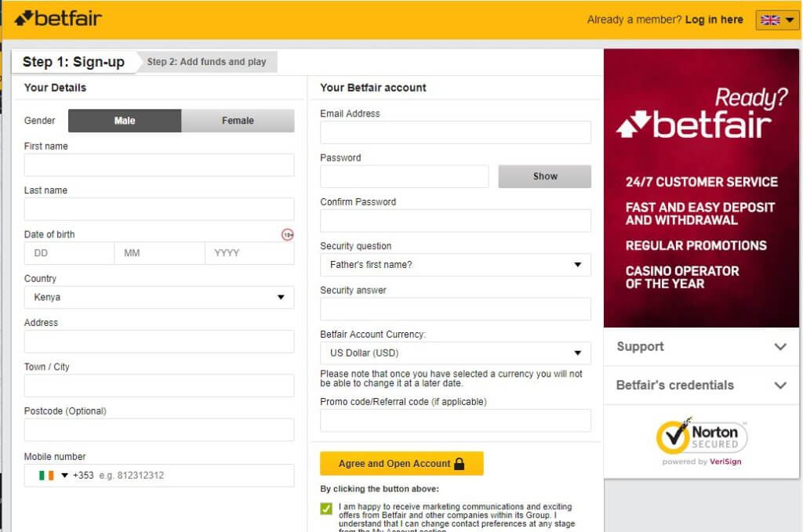Click the First name input field
The width and height of the screenshot is (803, 532).
(159, 165)
